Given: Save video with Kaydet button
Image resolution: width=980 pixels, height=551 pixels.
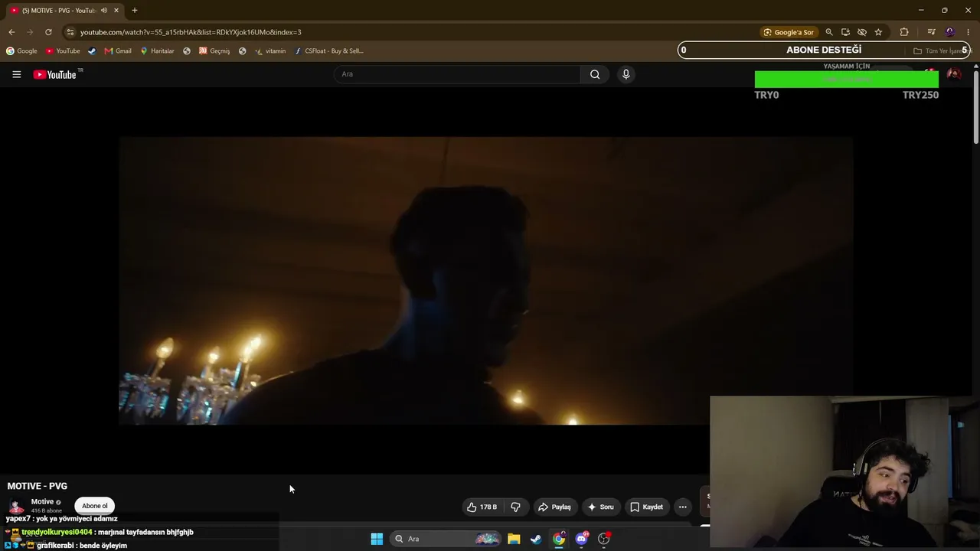Looking at the screenshot, I should 647,507.
